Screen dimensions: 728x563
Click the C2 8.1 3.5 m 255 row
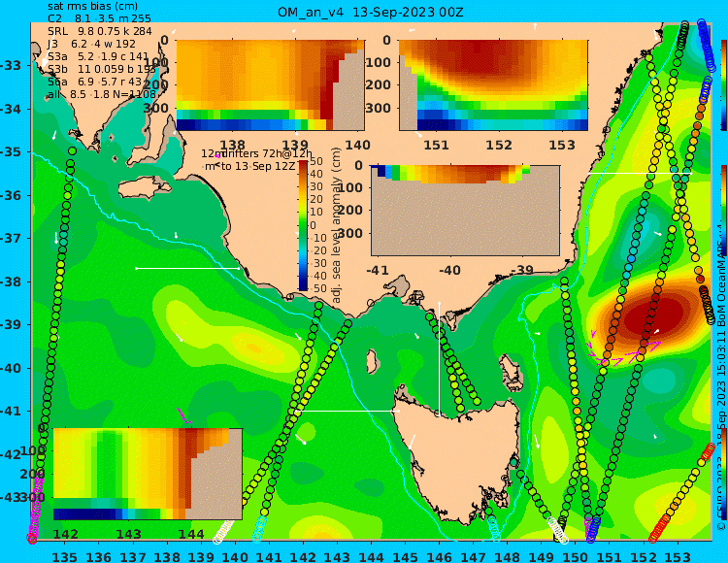(99, 19)
